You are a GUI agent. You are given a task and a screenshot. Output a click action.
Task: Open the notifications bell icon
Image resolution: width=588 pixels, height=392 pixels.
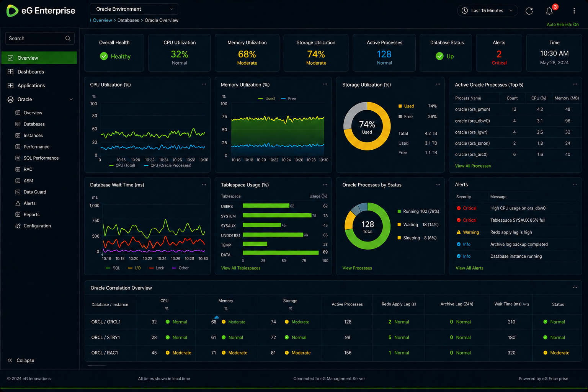[549, 11]
